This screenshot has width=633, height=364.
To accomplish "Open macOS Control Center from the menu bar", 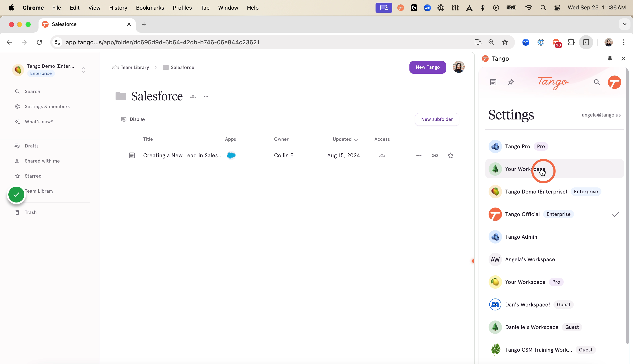I will [557, 8].
